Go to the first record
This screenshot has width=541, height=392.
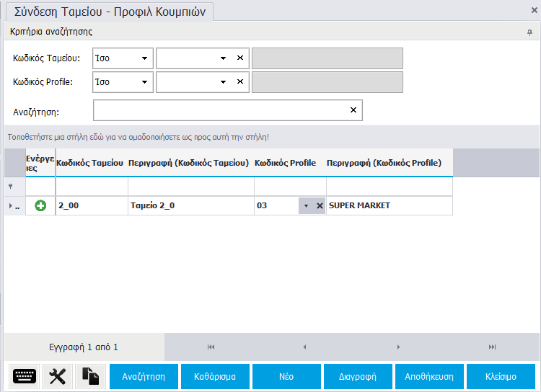[211, 347]
